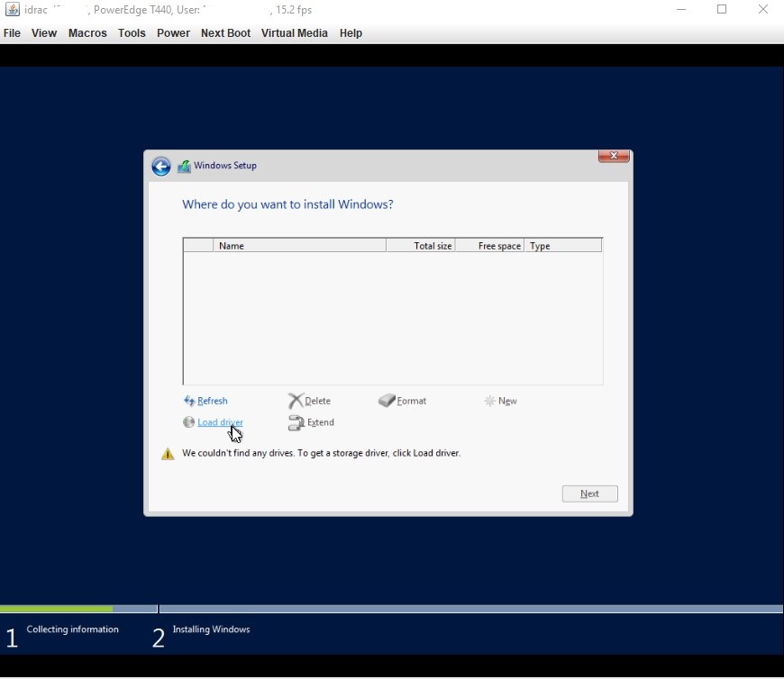Click the Next button
Viewport: 784px width, 679px height.
(x=589, y=493)
